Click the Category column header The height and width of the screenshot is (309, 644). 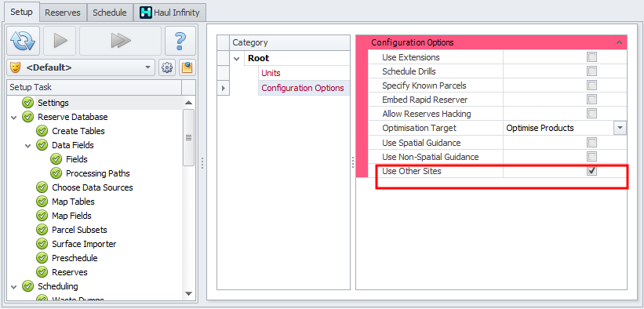coord(289,42)
